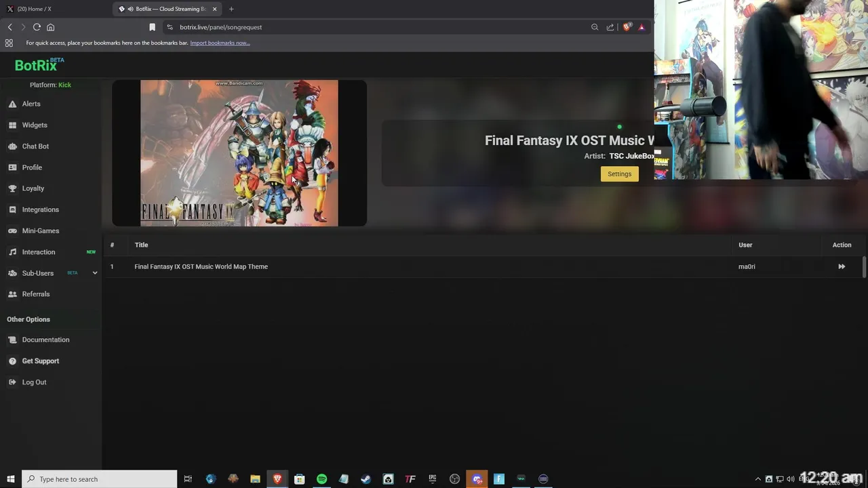Open File Explorer from taskbar
Image resolution: width=868 pixels, height=488 pixels.
click(x=255, y=479)
